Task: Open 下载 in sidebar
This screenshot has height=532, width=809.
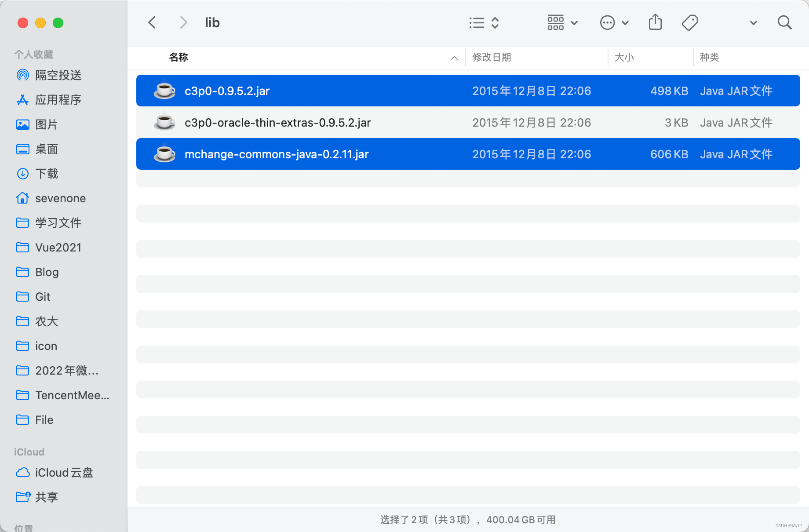Action: tap(47, 174)
